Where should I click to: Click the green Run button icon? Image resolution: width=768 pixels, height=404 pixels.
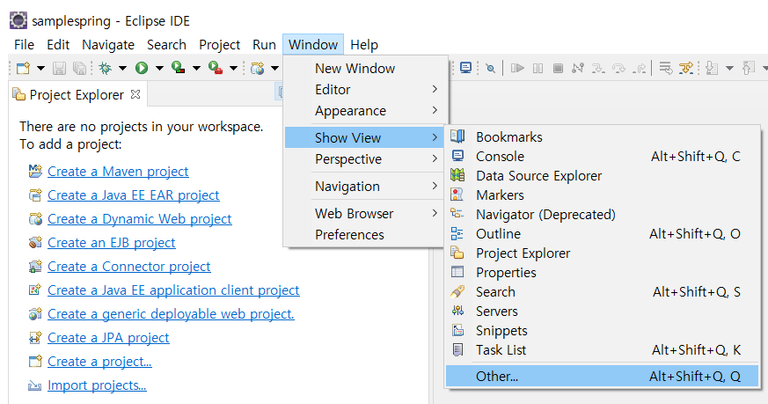[x=142, y=68]
